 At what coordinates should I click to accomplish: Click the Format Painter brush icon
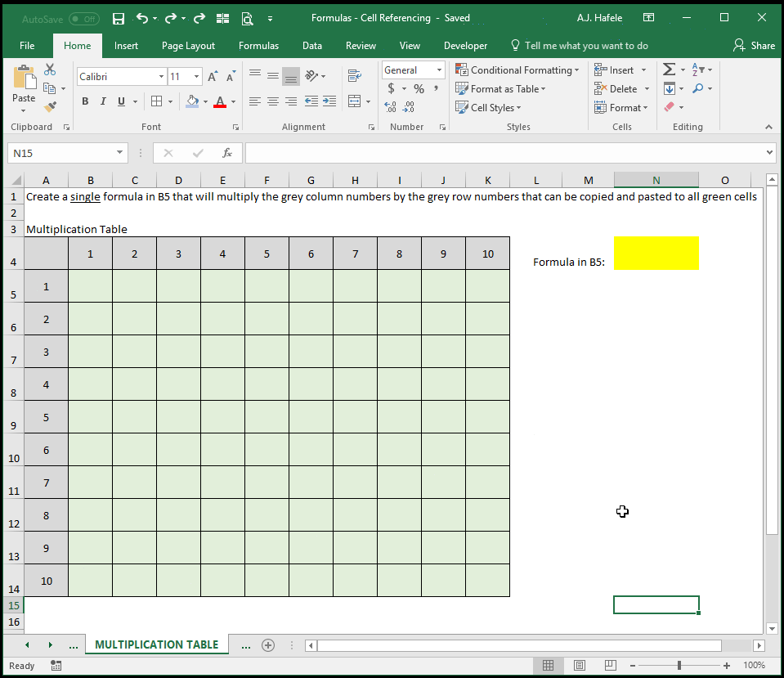tap(50, 106)
